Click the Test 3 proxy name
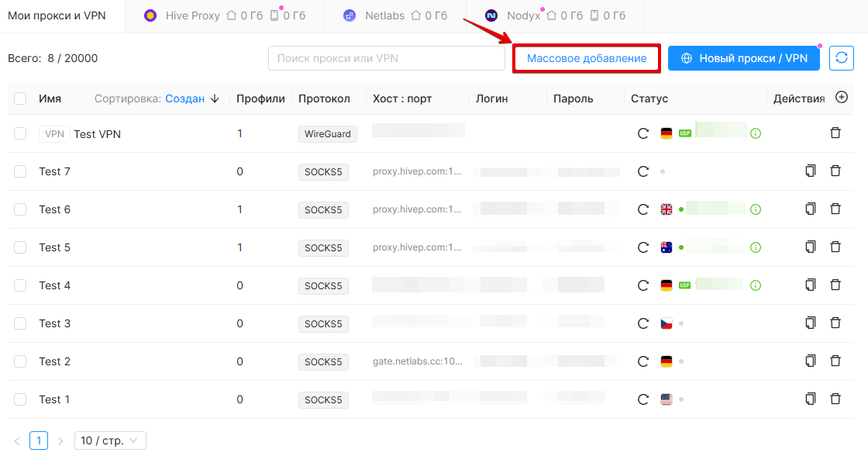 [55, 323]
